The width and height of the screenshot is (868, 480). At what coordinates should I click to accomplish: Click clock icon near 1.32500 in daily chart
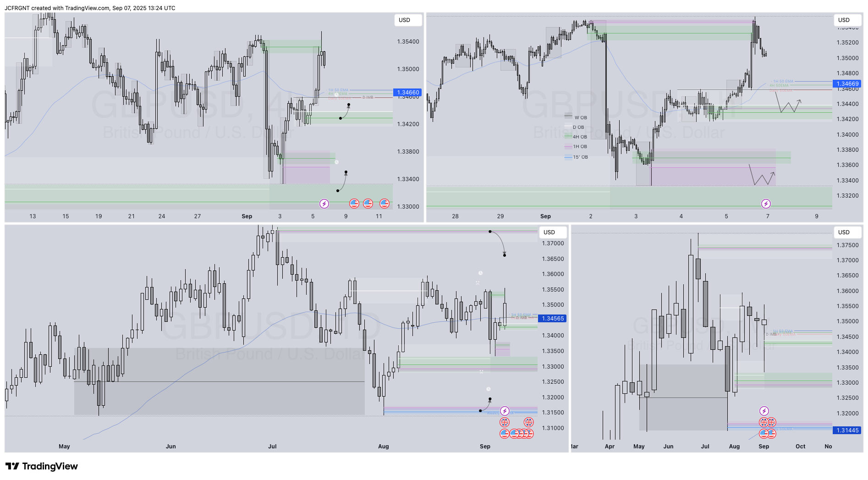[489, 389]
